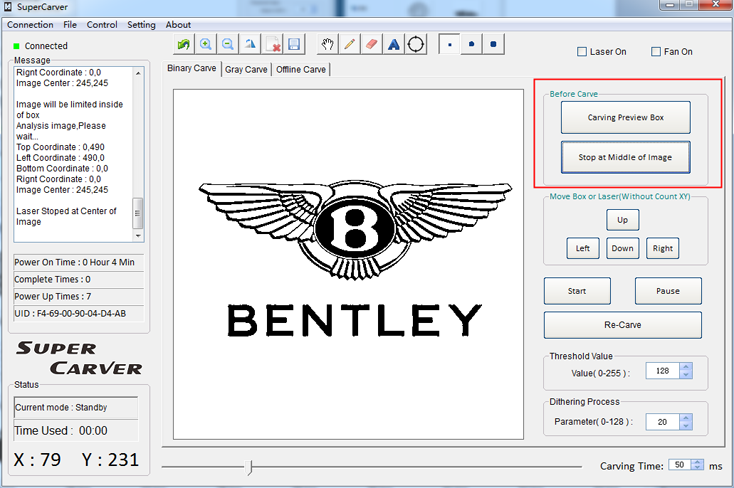Open the Setting menu
This screenshot has height=488, width=734.
point(141,25)
